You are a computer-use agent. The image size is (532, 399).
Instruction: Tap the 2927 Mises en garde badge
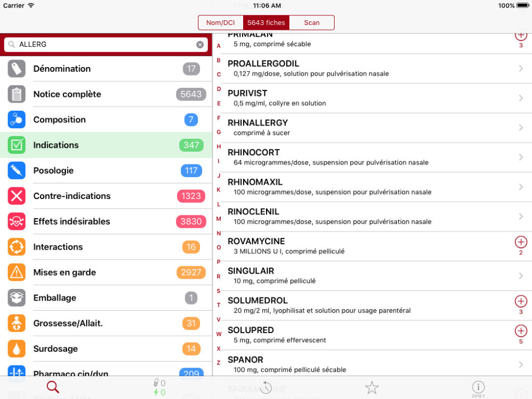click(191, 272)
